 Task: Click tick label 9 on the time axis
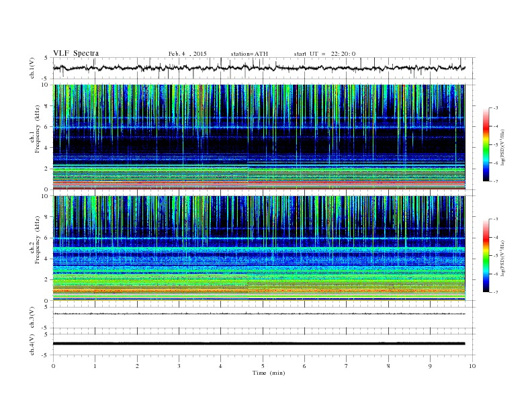point(430,366)
